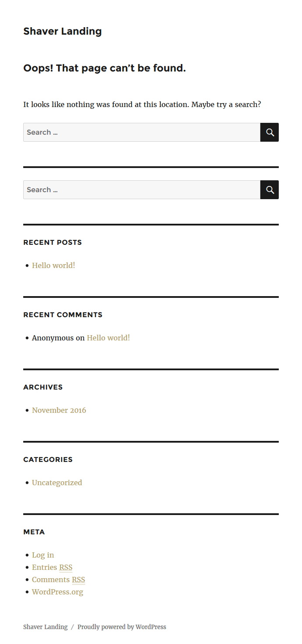302x644 pixels.
Task: Browse the Uncategorized category
Action: [57, 483]
